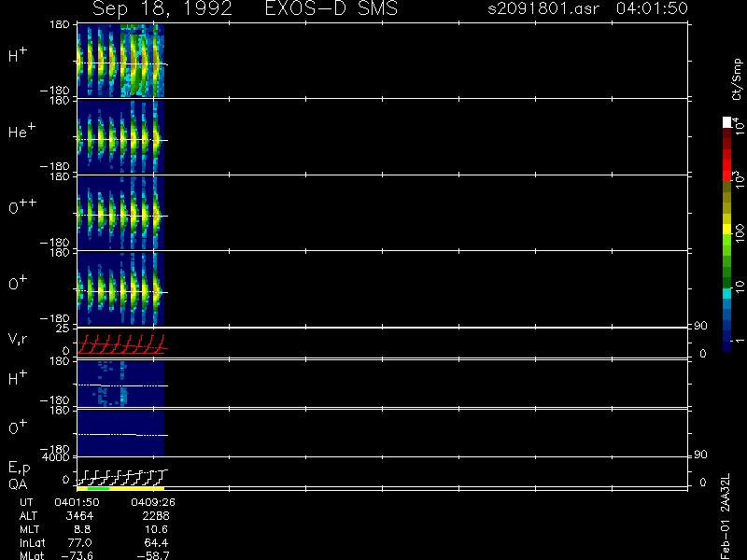Image resolution: width=747 pixels, height=560 pixels.
Task: Click the green segment of the QA bar
Action: click(x=99, y=488)
